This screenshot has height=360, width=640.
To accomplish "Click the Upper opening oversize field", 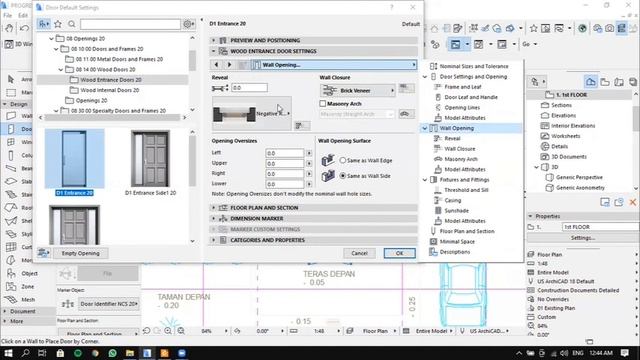I will pos(284,163).
